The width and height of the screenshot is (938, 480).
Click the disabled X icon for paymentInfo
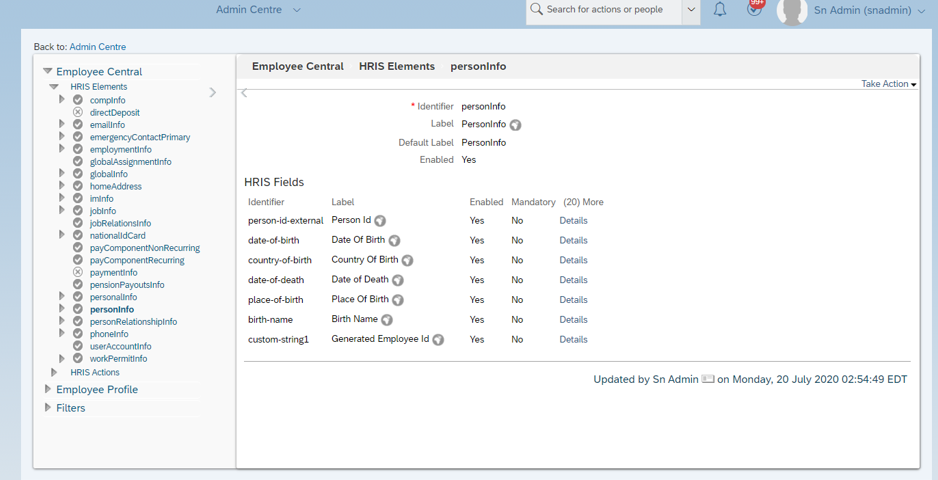78,272
